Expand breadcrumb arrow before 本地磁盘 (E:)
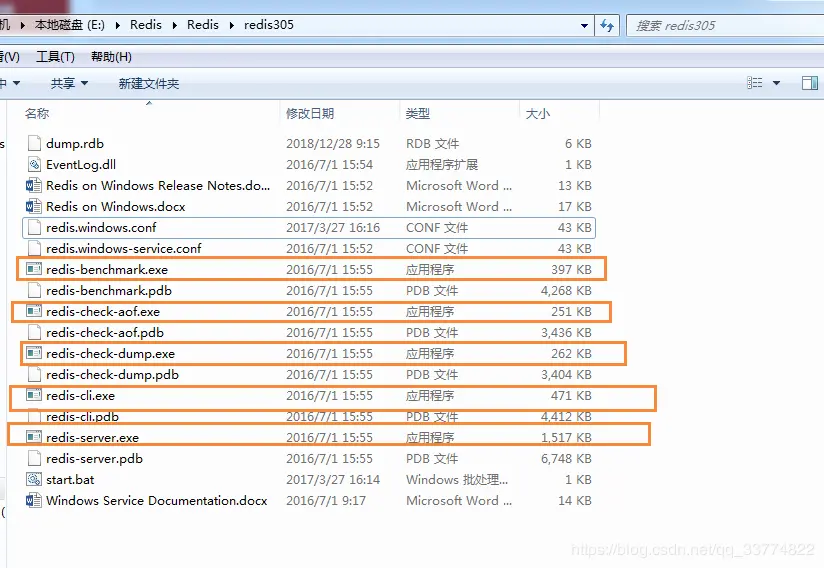The height and width of the screenshot is (568, 824). 23,25
